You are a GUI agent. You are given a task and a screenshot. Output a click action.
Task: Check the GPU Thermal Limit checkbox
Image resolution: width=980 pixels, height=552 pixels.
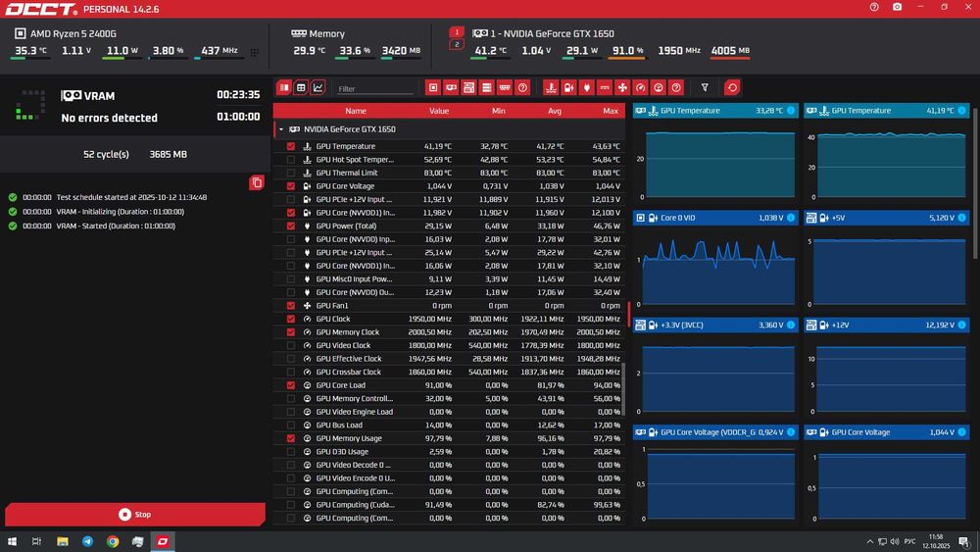tap(291, 173)
